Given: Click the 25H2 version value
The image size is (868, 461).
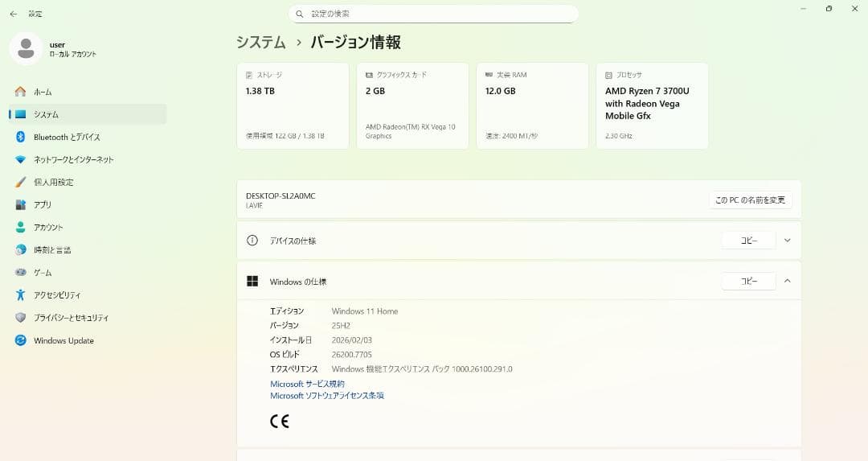Looking at the screenshot, I should pos(341,326).
